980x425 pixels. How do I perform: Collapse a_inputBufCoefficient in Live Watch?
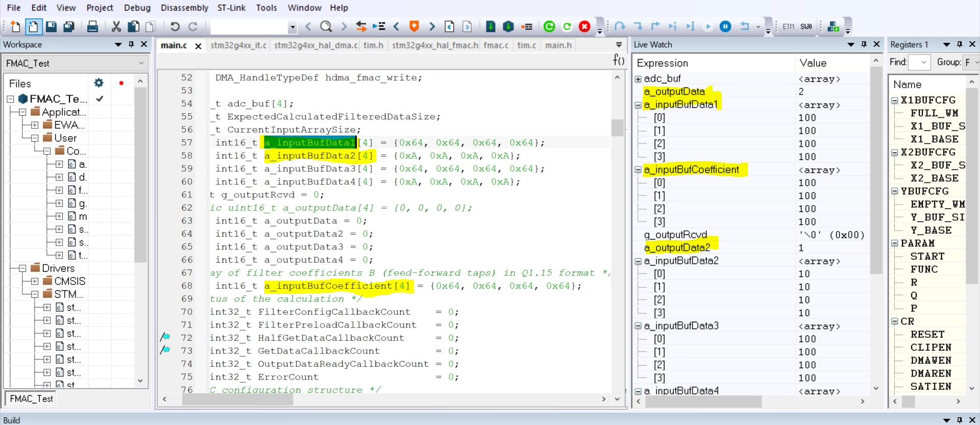pos(638,170)
